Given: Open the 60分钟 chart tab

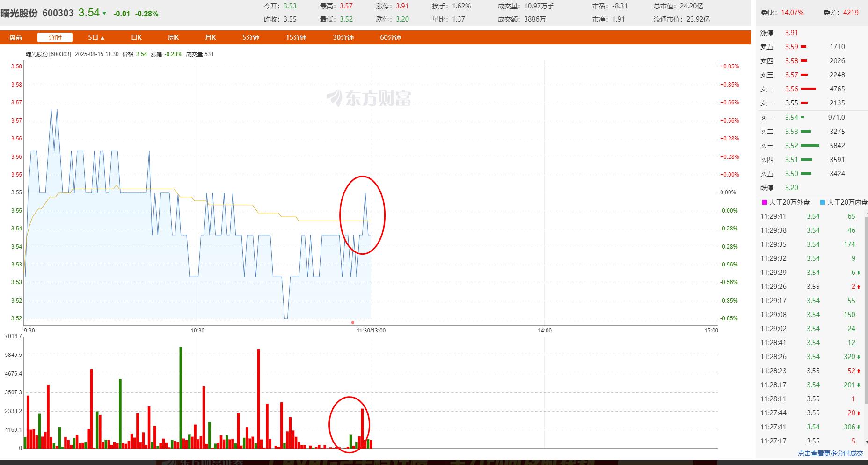Looking at the screenshot, I should click(x=390, y=37).
